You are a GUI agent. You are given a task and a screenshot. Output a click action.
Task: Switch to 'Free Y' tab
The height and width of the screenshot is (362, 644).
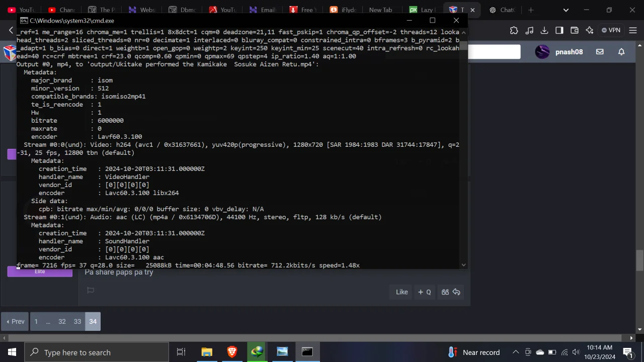click(302, 10)
